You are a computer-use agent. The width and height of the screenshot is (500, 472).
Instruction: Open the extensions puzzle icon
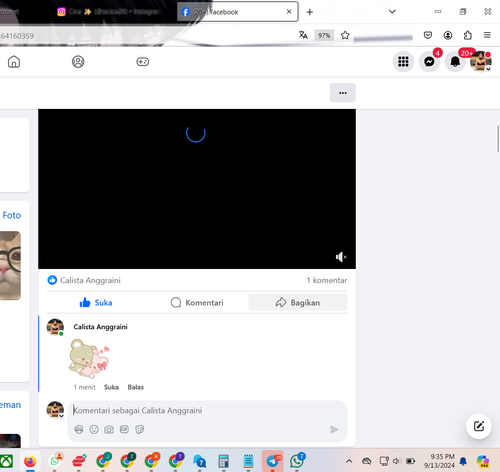coord(468,35)
